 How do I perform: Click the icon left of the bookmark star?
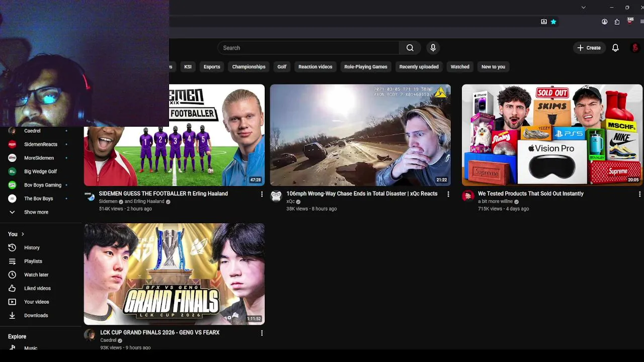[x=544, y=22]
